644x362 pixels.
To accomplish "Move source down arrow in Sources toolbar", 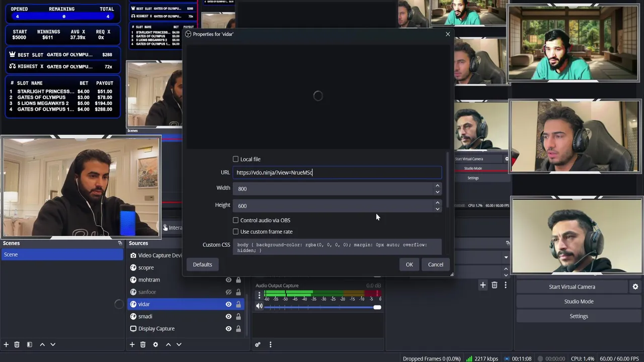I will [x=179, y=344].
